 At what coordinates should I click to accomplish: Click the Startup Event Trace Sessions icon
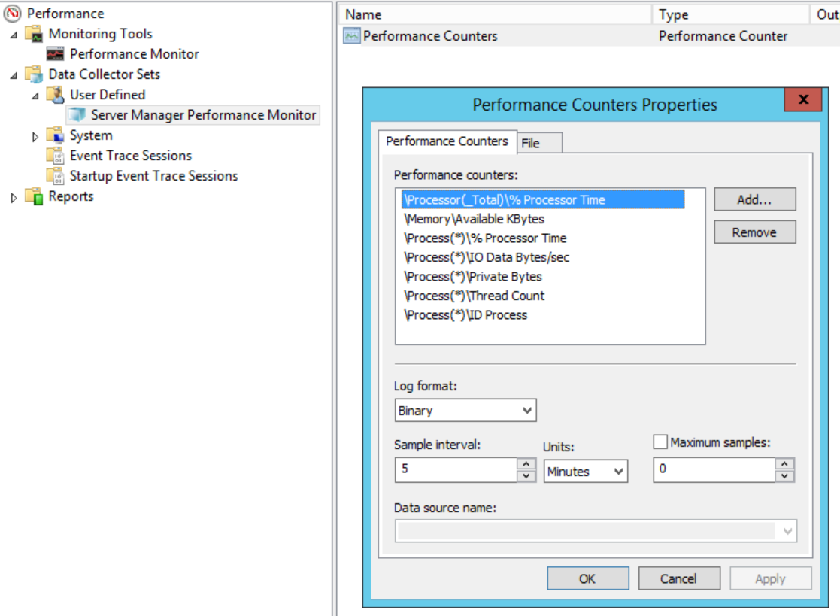coord(55,176)
